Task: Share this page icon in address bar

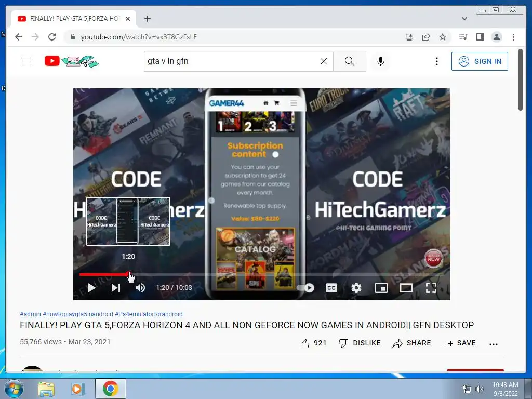Action: pos(426,37)
